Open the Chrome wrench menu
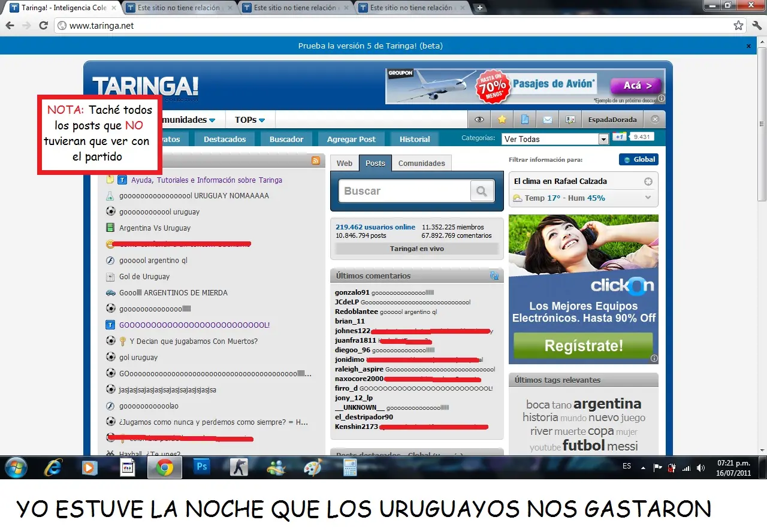Screen dimensions: 767x532 (x=757, y=26)
